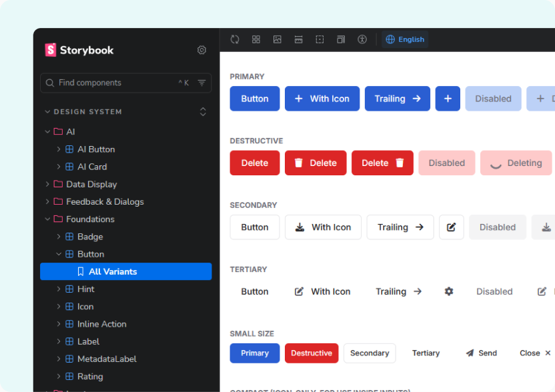Image resolution: width=555 pixels, height=392 pixels.
Task: Click the tertiary gear icon button
Action: 449,291
